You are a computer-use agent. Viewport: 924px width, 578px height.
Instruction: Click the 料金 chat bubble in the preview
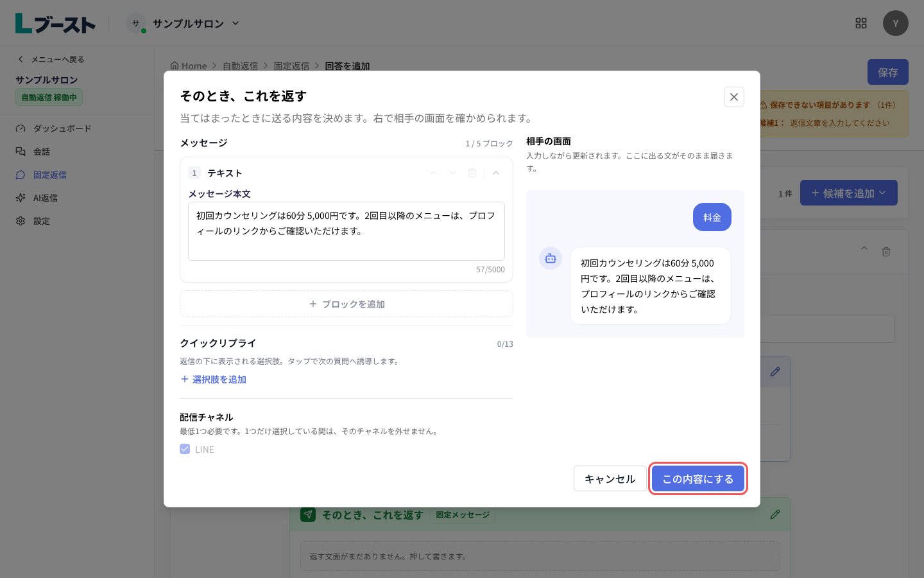pyautogui.click(x=712, y=217)
